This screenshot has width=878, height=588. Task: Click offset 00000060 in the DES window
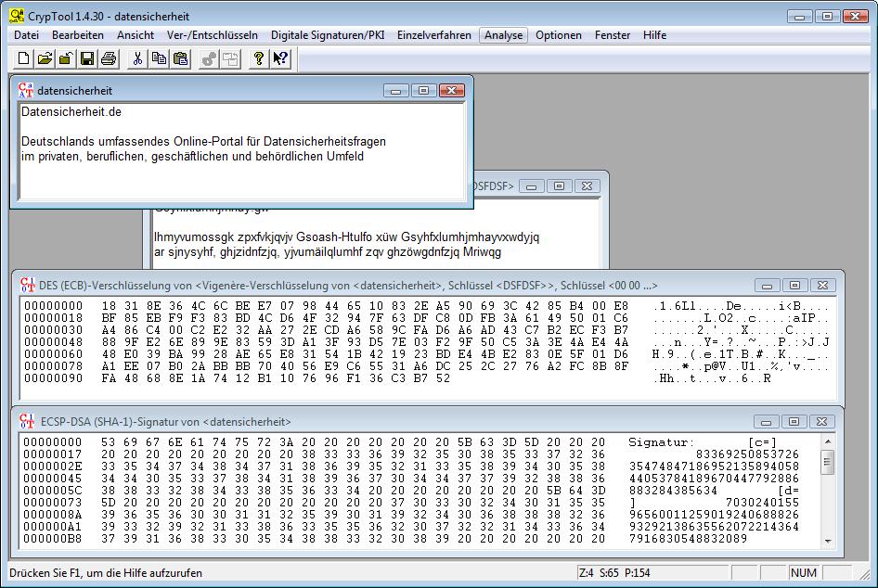pyautogui.click(x=53, y=354)
